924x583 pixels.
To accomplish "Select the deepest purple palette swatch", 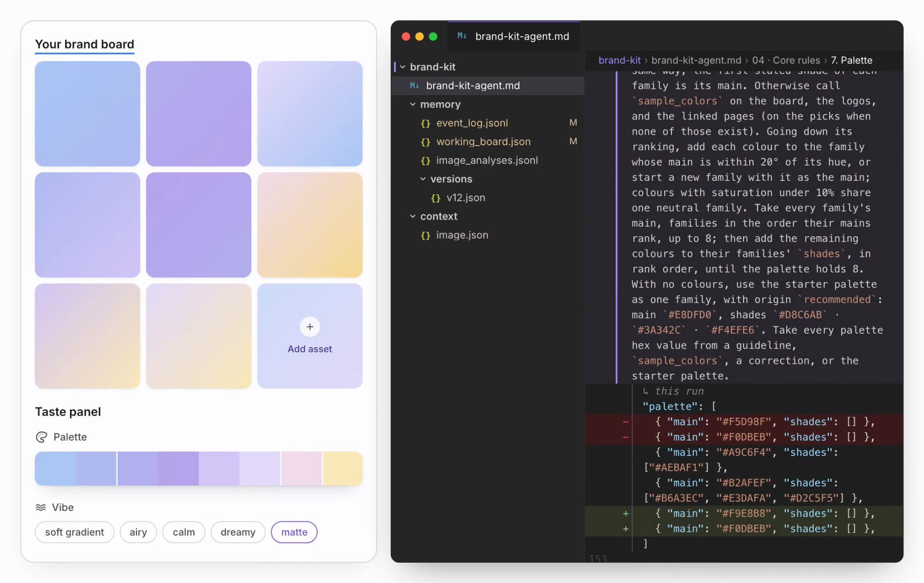I will [178, 468].
